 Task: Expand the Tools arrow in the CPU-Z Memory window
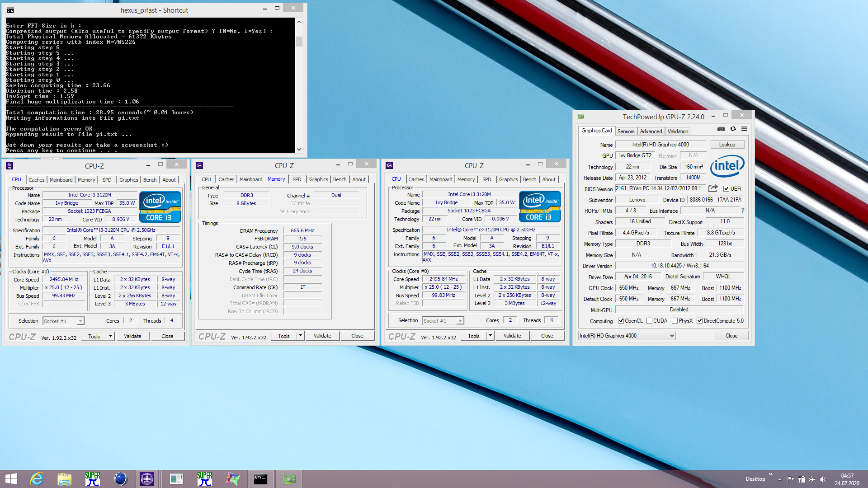point(300,336)
